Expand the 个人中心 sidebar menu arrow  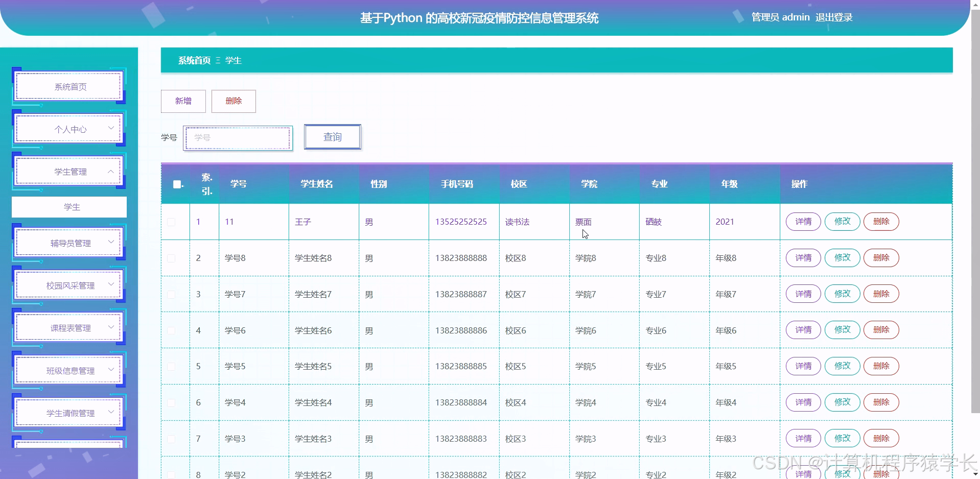click(111, 128)
